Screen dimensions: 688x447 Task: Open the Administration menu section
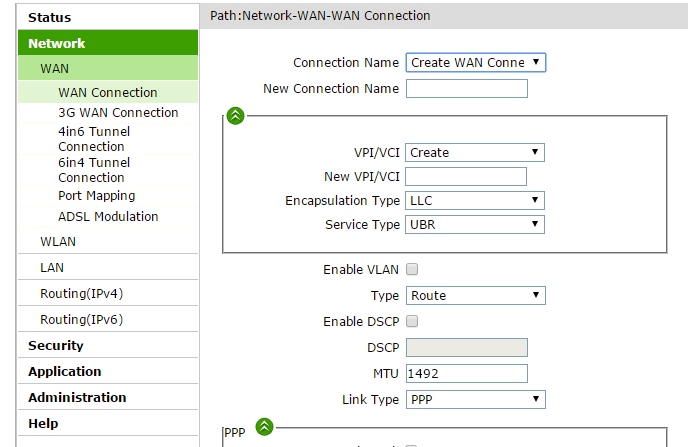click(x=77, y=398)
